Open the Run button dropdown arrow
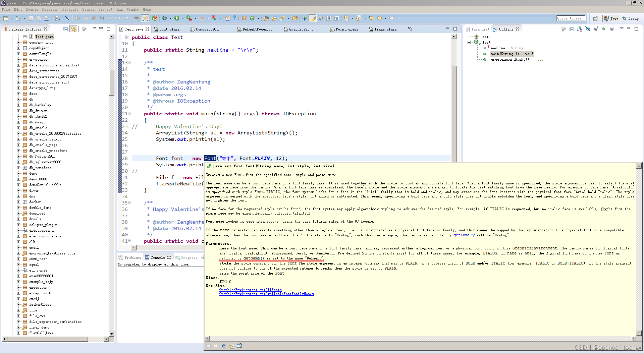 (x=183, y=18)
